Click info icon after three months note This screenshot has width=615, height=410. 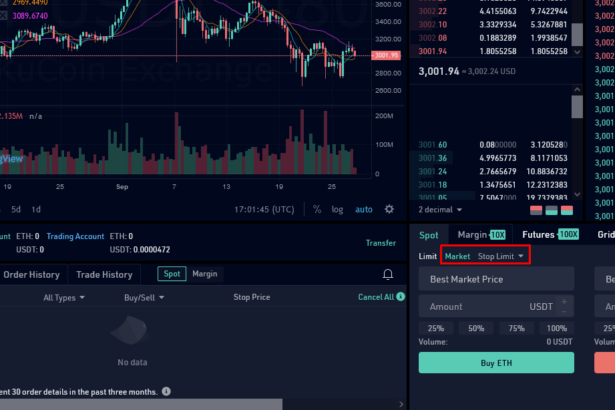pos(166,391)
